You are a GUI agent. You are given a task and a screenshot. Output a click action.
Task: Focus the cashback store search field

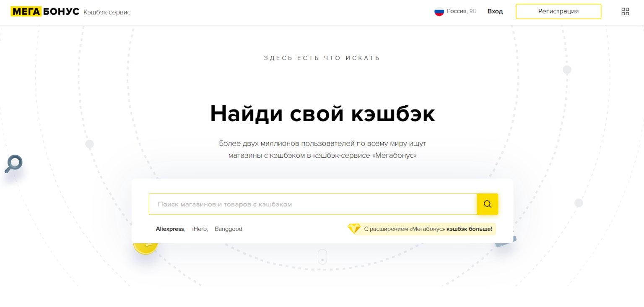(x=313, y=204)
